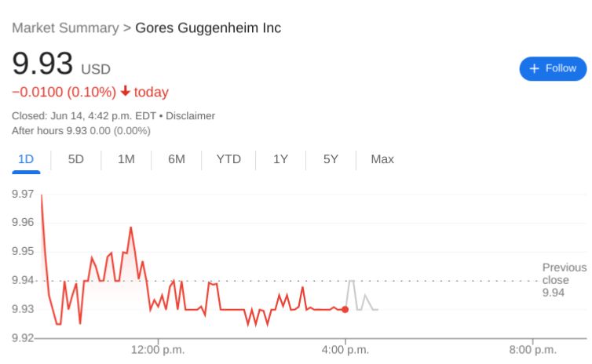Click the Previous close 9.94 label
Image resolution: width=592 pixels, height=364 pixels.
coord(564,280)
